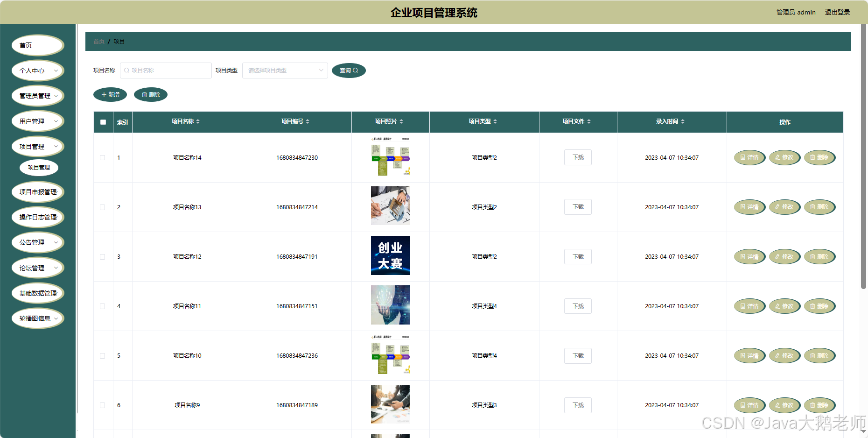
Task: Open 详情 for 项目名称14
Action: 749,157
